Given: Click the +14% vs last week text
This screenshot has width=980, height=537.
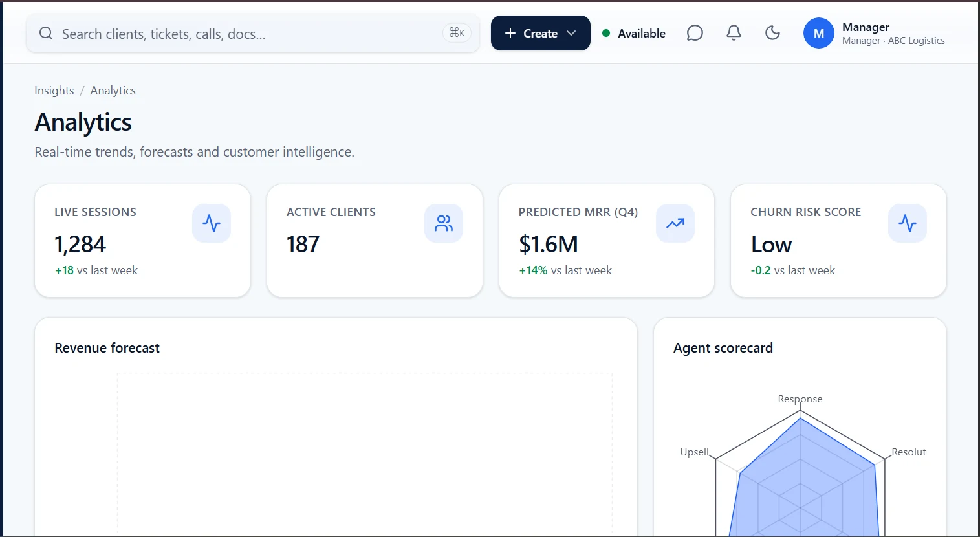Looking at the screenshot, I should 565,270.
